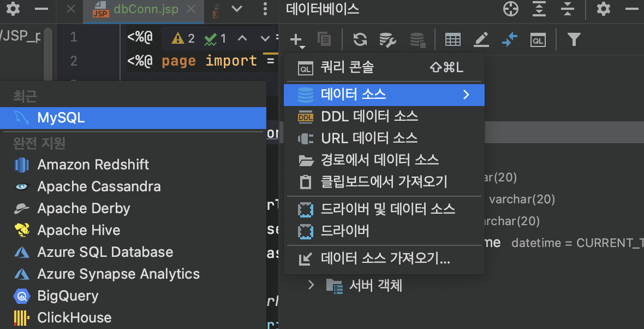The height and width of the screenshot is (329, 644).
Task: Switch to dbConn.jsp editor tab
Action: tap(144, 10)
